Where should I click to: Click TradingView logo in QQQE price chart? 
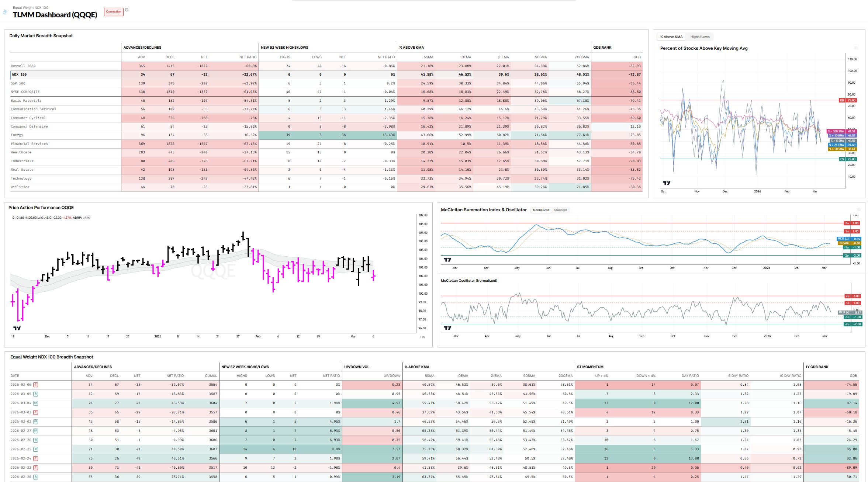pyautogui.click(x=17, y=328)
